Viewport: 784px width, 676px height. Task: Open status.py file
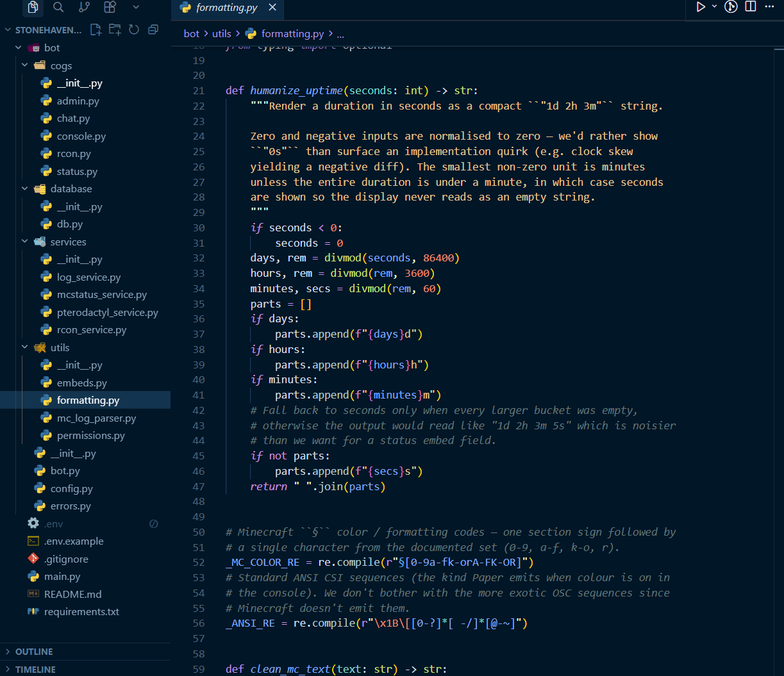77,171
